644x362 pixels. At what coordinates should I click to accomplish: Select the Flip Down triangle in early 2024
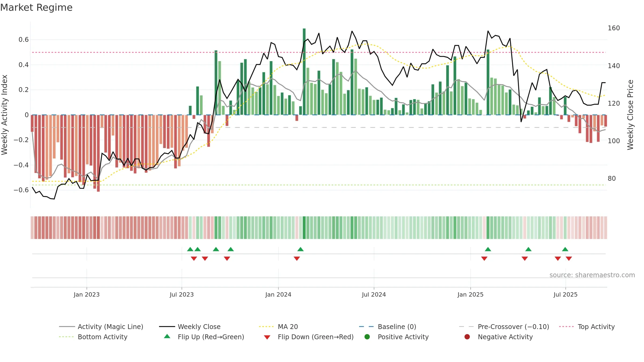[297, 258]
